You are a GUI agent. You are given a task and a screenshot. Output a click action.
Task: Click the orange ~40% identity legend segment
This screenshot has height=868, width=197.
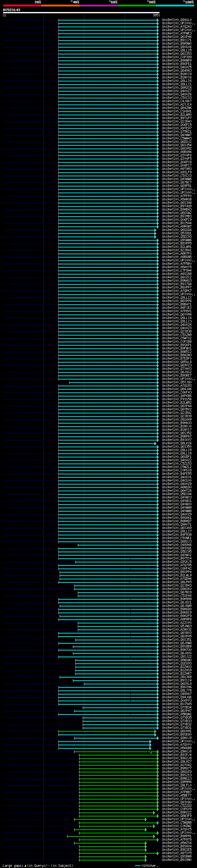point(60,6)
